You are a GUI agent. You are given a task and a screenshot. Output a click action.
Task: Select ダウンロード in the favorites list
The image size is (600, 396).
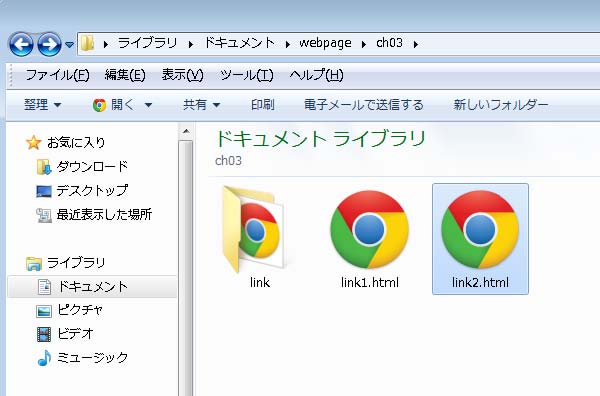point(92,166)
